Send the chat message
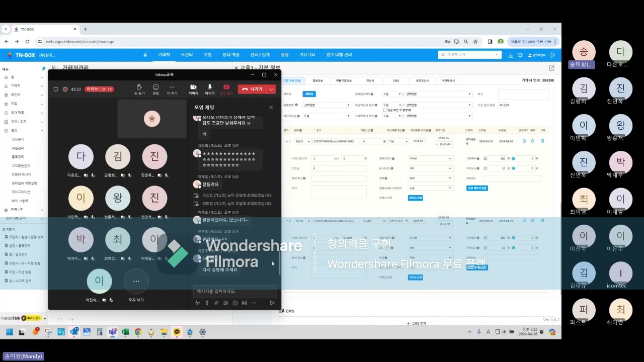Viewport: 644px width, 362px height. [272, 303]
